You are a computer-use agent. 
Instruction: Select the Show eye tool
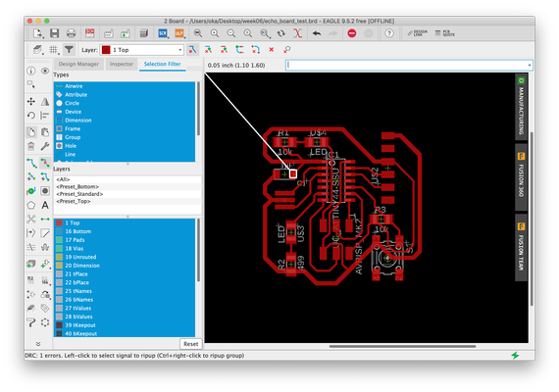tap(45, 71)
